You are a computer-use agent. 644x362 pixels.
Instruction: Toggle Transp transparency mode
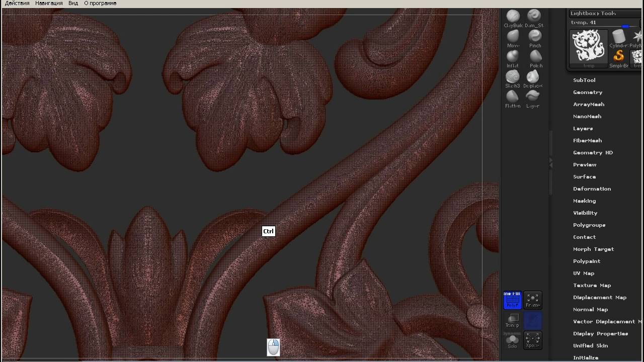(512, 320)
